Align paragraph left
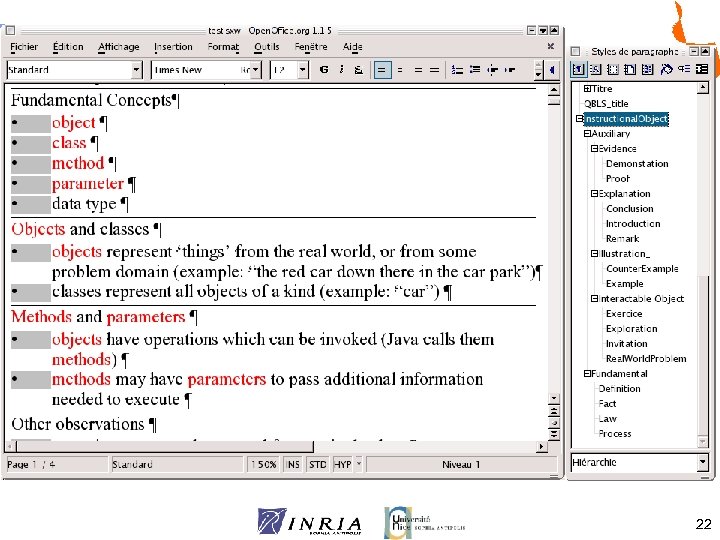The image size is (720, 540). tap(382, 70)
